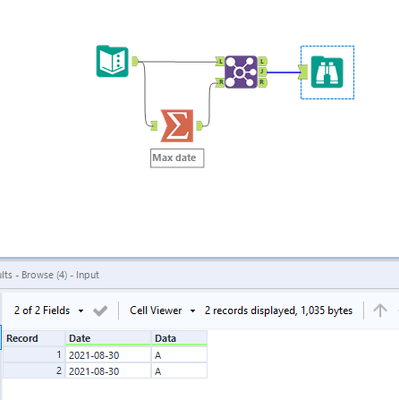Click the Join tool R input anchor
The width and height of the screenshot is (399, 400).
[220, 82]
